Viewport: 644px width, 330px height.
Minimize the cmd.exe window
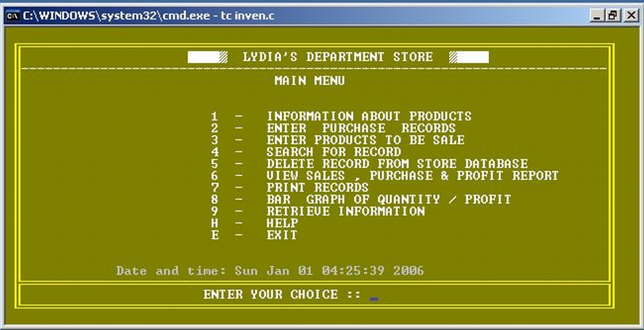[597, 15]
